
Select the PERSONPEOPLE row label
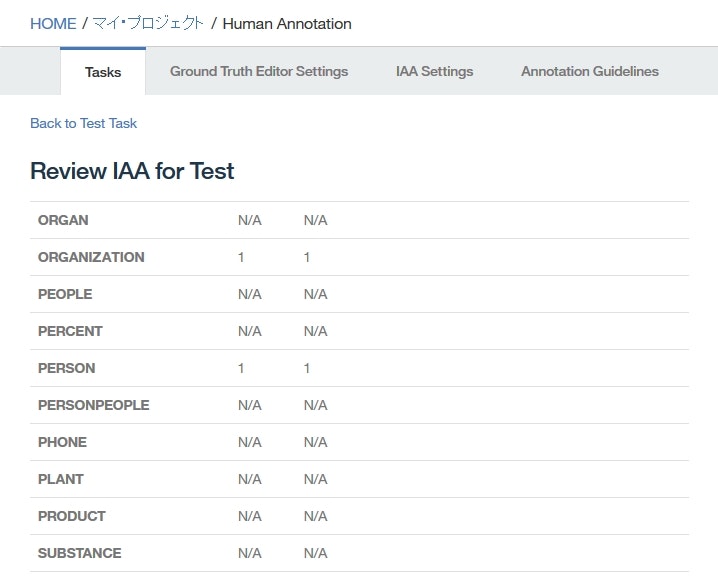click(93, 405)
